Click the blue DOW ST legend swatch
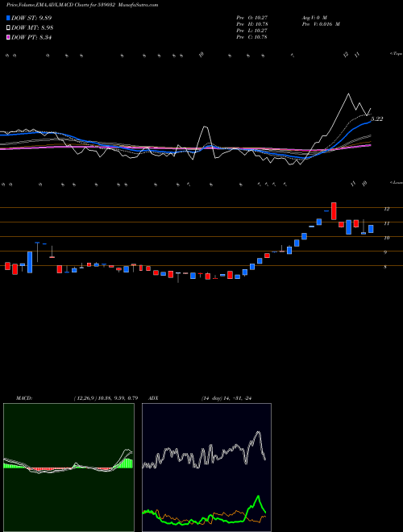 click(8, 18)
